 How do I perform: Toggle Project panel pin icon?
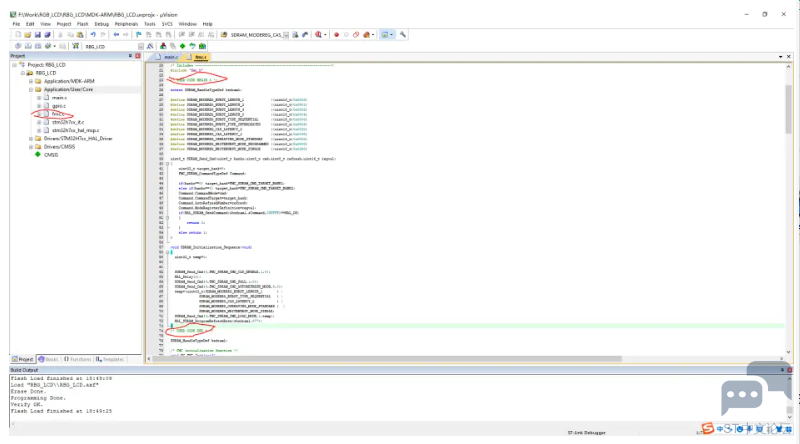click(130, 56)
